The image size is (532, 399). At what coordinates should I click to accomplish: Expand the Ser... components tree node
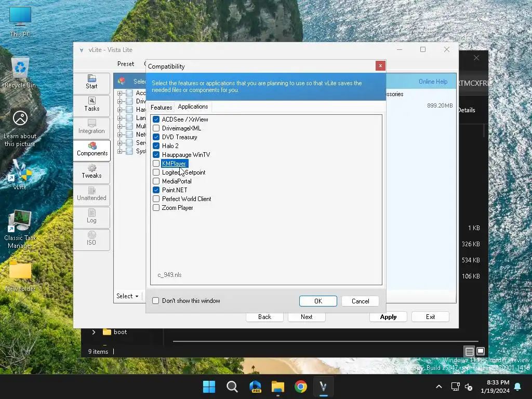119,143
